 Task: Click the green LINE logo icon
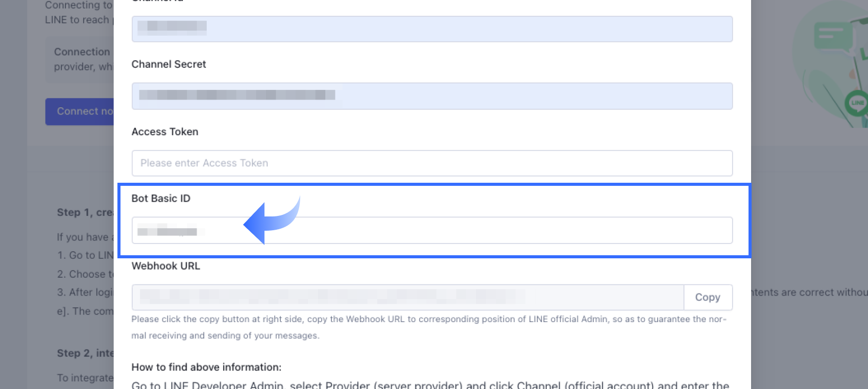pyautogui.click(x=857, y=103)
